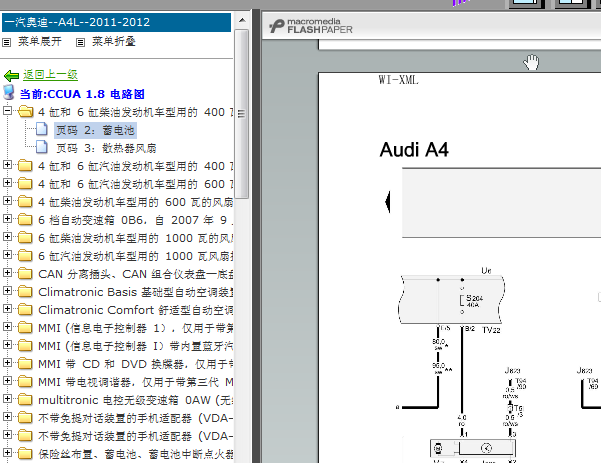Expand the 4缸和6缸汽油发动机 600瓦 folder
601x463 pixels.
point(7,183)
